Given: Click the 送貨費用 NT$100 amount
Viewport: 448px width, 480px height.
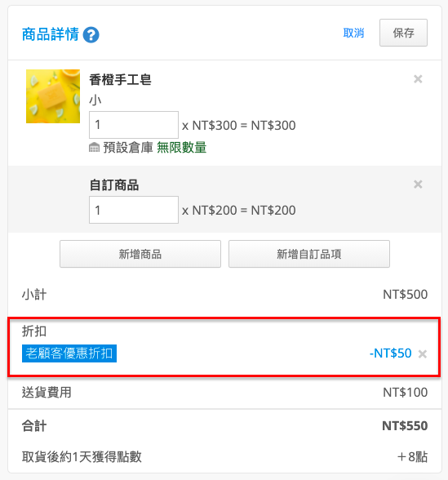Looking at the screenshot, I should coord(405,392).
